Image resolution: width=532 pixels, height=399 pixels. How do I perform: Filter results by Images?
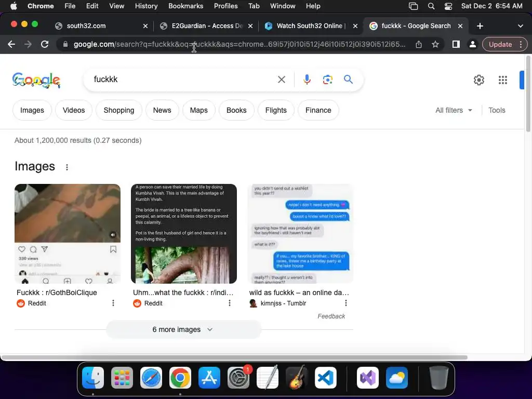(x=32, y=110)
